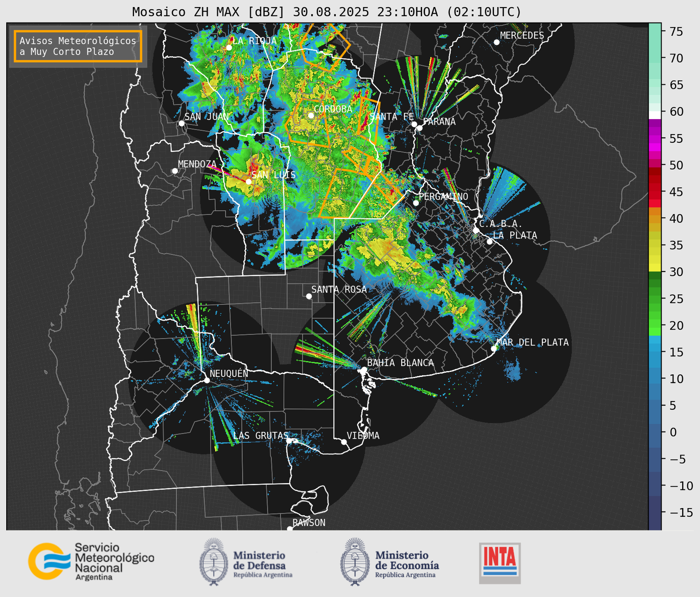Select the LA PLATA city marker
The height and width of the screenshot is (597, 700).
click(x=490, y=242)
